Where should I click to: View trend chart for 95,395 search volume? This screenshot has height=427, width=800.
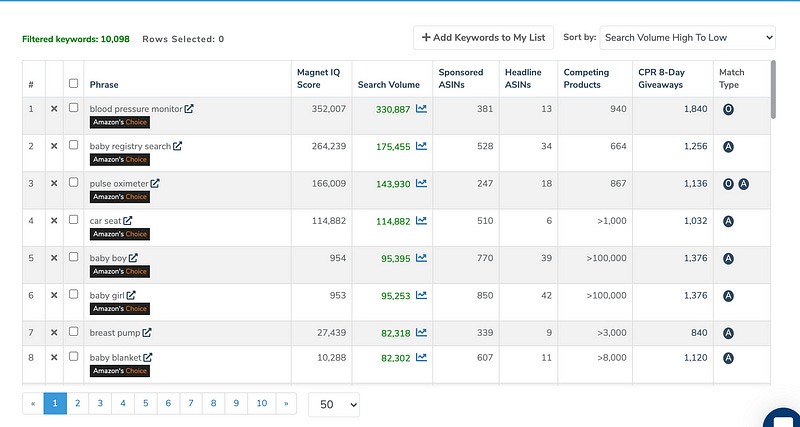click(x=421, y=258)
